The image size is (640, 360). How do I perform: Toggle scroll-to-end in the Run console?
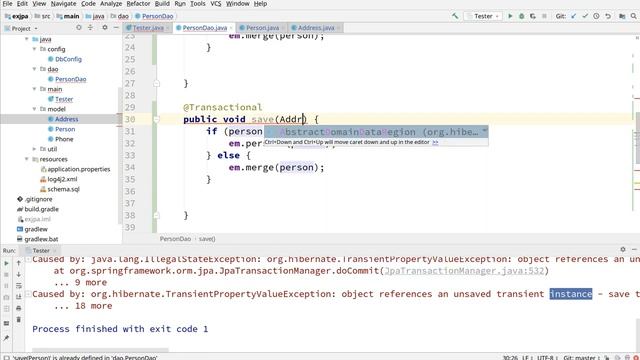[18, 297]
